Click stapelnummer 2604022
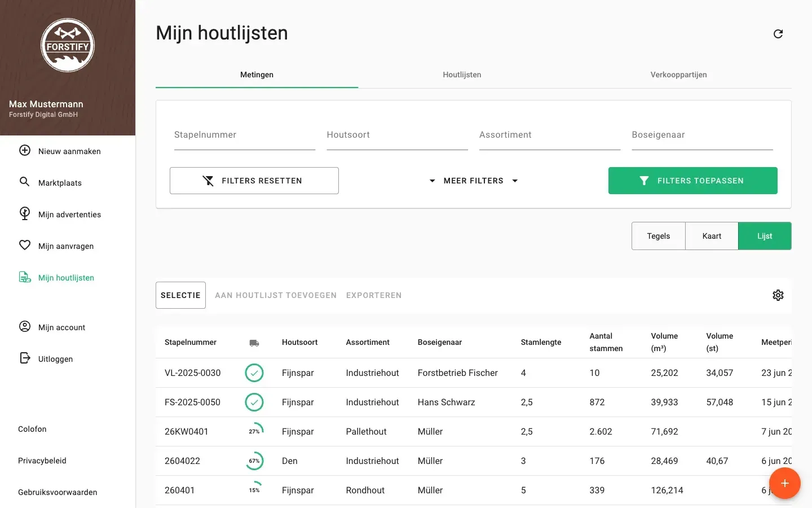The width and height of the screenshot is (812, 508). tap(182, 461)
